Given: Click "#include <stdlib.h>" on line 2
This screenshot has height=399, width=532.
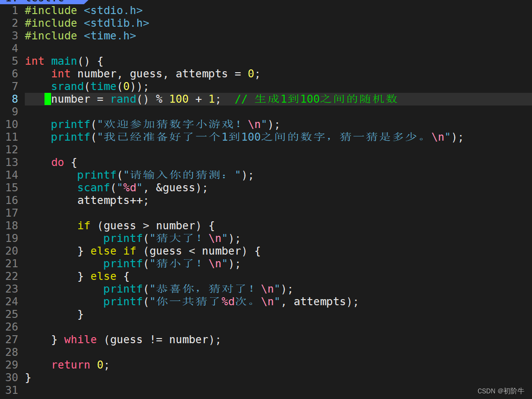Looking at the screenshot, I should [x=87, y=23].
